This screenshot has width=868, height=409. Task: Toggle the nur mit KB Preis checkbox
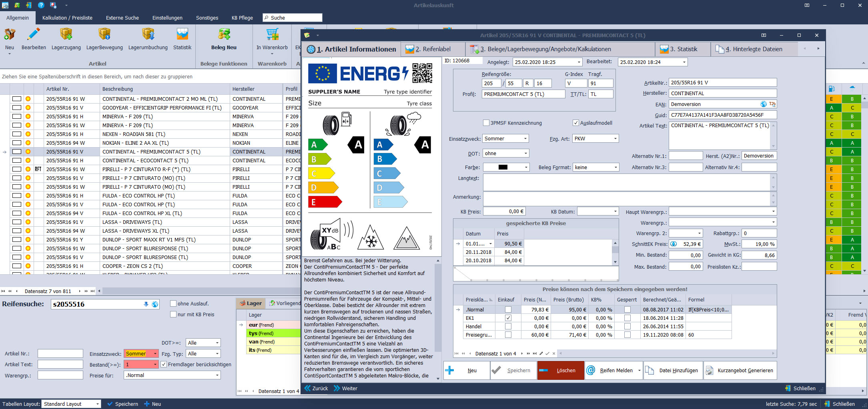pyautogui.click(x=173, y=314)
